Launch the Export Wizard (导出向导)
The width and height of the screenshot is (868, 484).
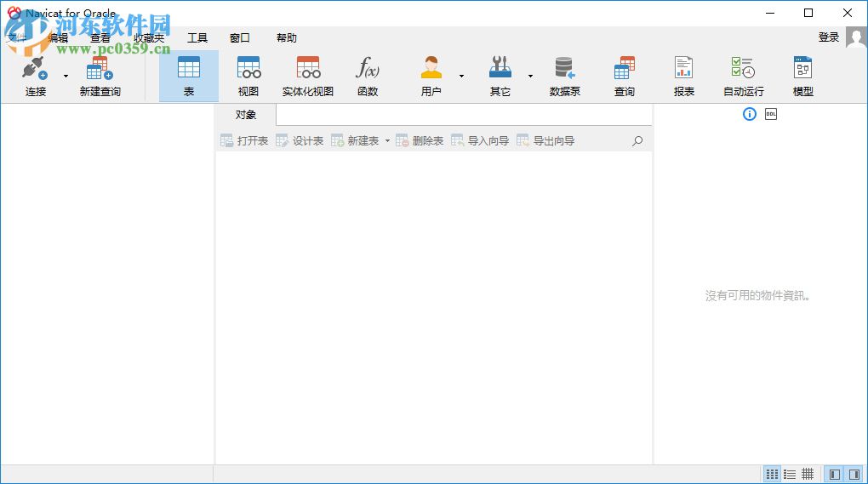pos(545,141)
